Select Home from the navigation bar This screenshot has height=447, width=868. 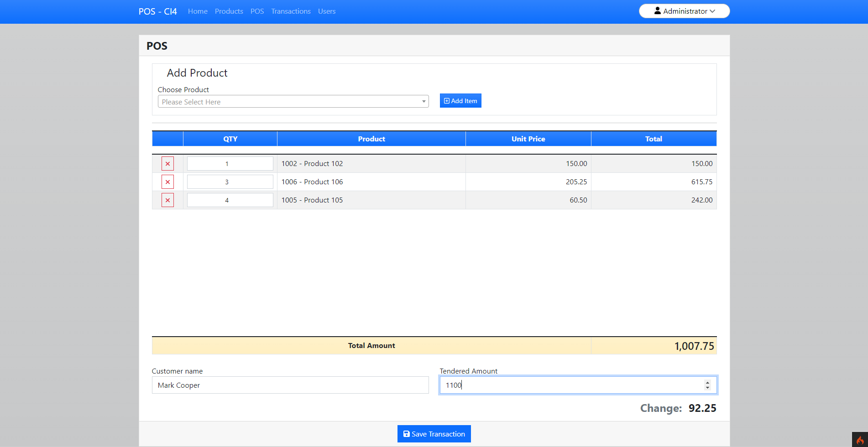pyautogui.click(x=198, y=11)
